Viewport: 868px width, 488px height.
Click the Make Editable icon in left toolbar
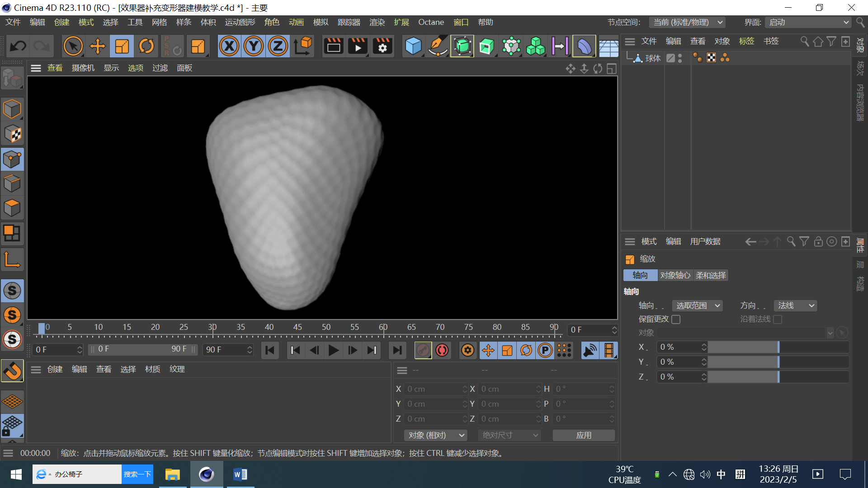coord(12,79)
